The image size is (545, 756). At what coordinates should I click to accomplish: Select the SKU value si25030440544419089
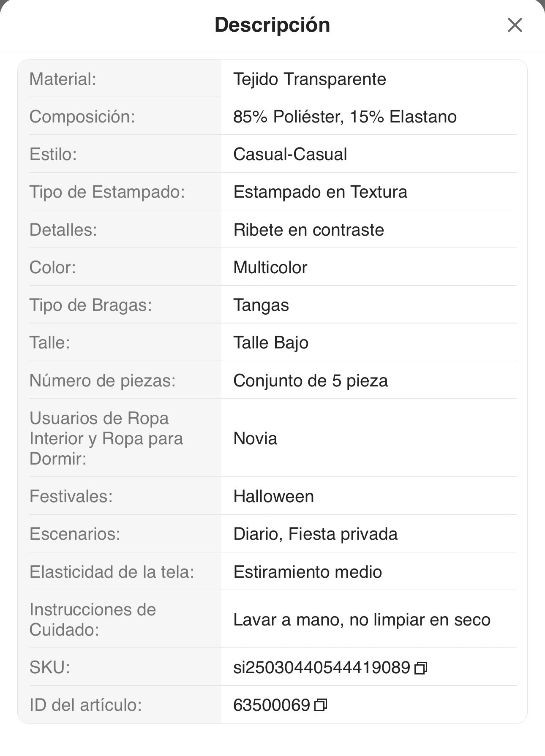322,668
